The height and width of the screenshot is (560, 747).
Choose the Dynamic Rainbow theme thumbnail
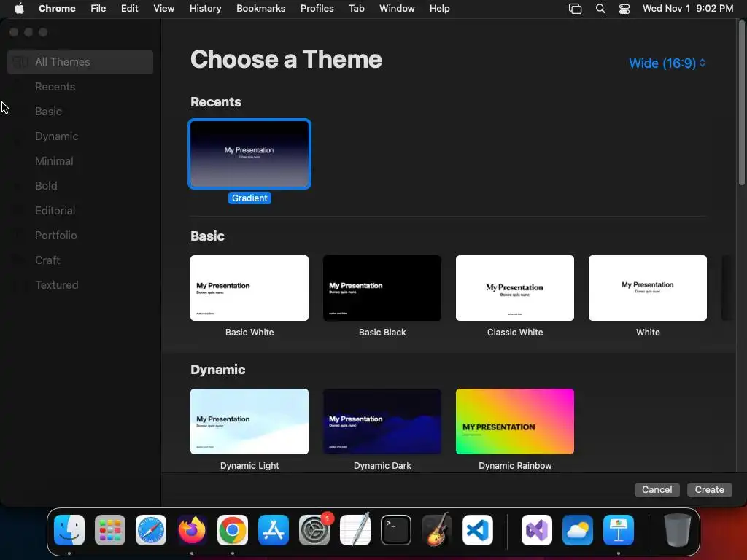[515, 421]
